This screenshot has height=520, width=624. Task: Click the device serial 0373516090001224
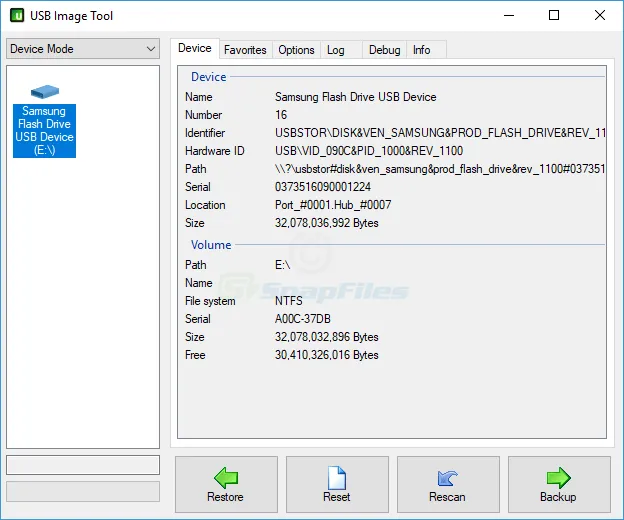323,187
